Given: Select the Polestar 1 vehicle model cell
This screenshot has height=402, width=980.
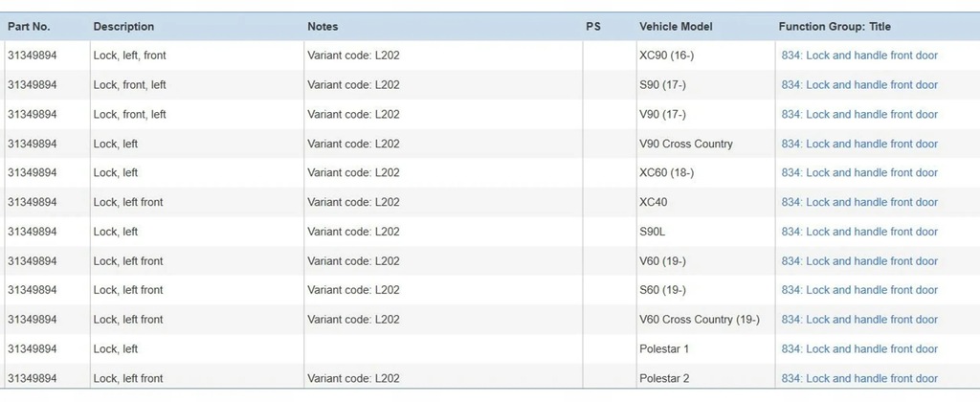Looking at the screenshot, I should (x=664, y=349).
